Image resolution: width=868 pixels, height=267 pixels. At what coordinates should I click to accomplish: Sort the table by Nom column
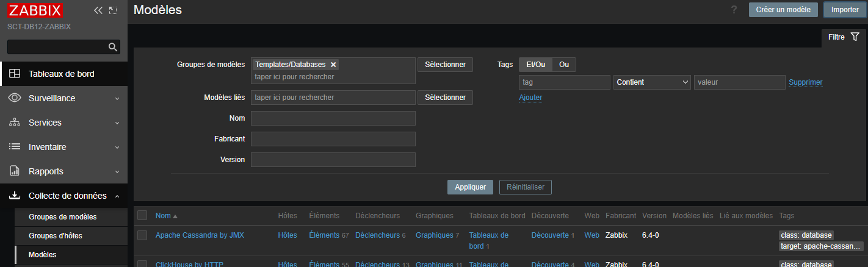pyautogui.click(x=163, y=216)
